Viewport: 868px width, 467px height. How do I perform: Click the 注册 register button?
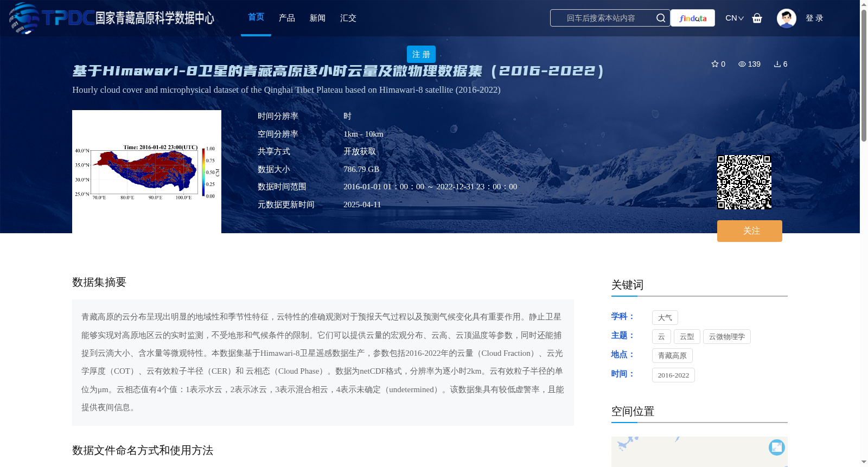coord(421,54)
